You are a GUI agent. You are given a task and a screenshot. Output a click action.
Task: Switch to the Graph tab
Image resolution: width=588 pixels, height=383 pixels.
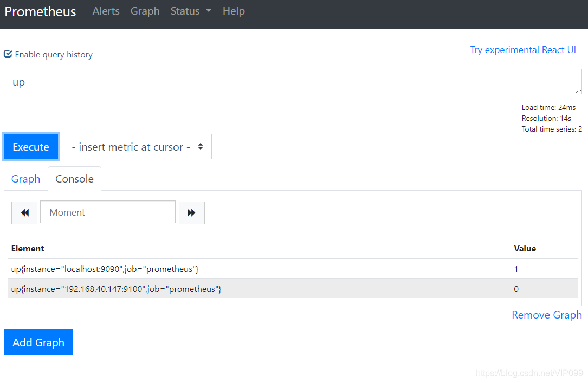click(25, 178)
